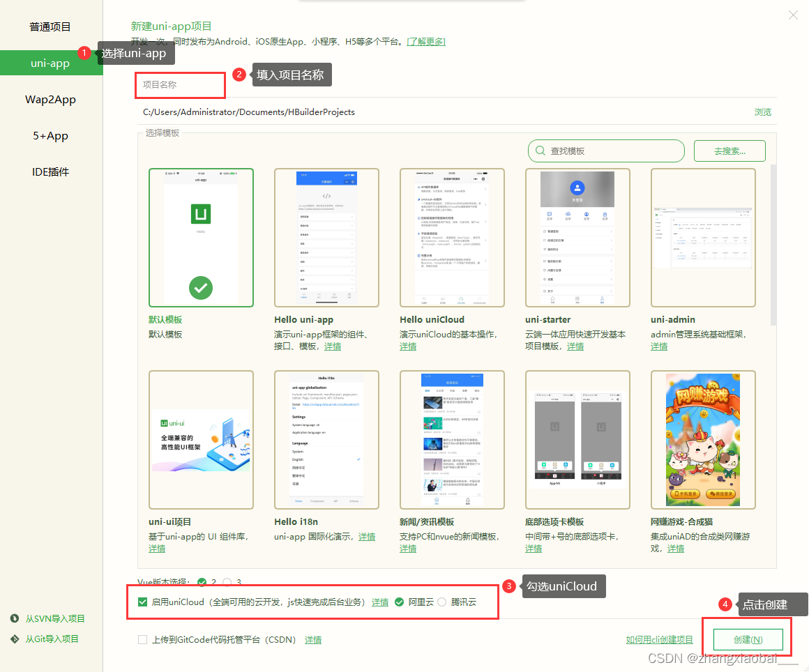Click the Git import icon
This screenshot has height=672, width=809.
pos(15,639)
